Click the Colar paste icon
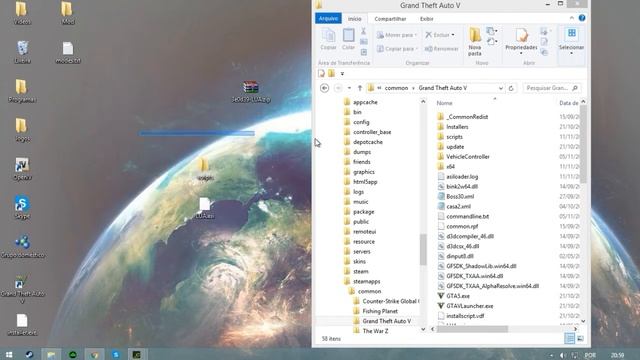 [x=348, y=39]
